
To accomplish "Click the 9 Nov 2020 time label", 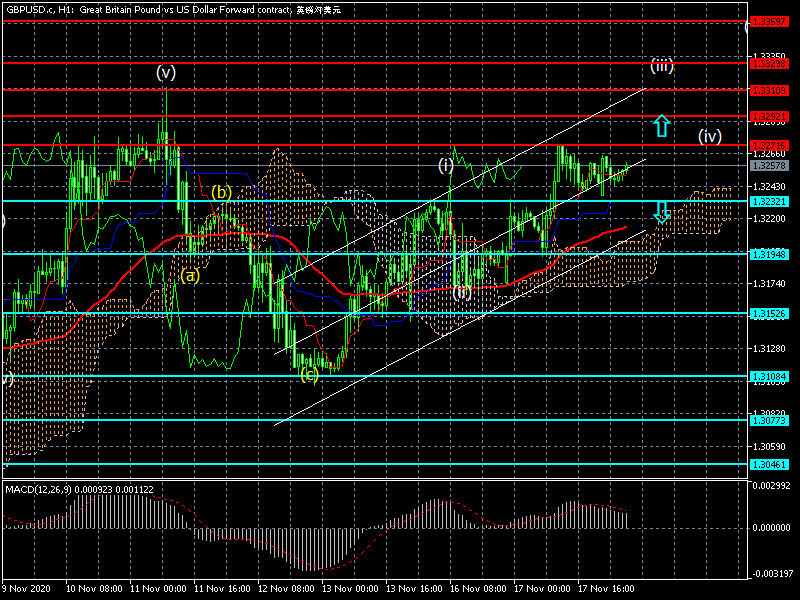I will click(x=27, y=588).
